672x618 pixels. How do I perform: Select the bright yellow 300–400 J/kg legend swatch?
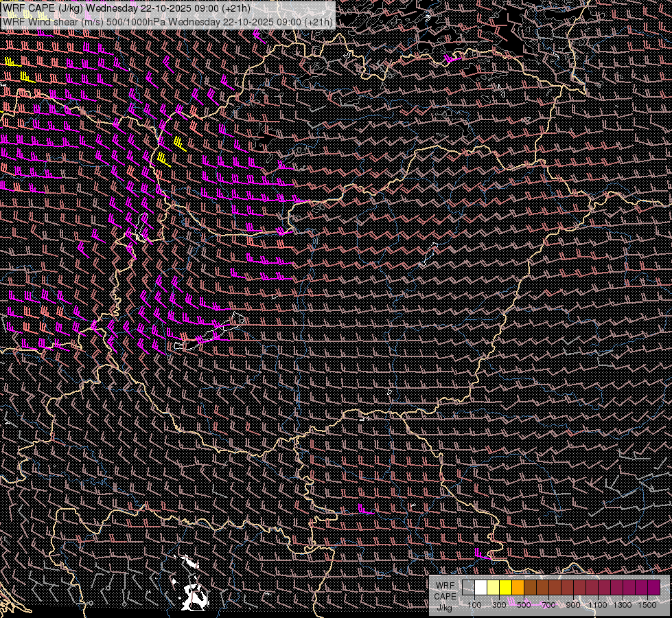coord(505,587)
